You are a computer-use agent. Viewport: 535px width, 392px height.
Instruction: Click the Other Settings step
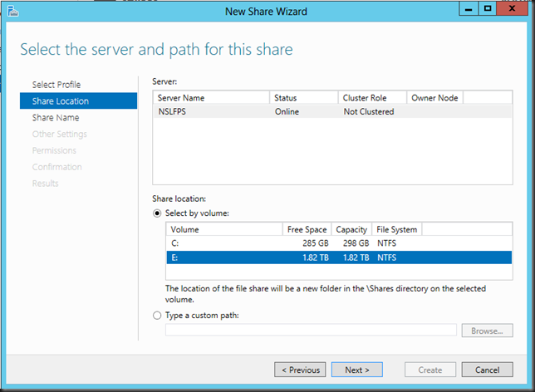click(59, 134)
